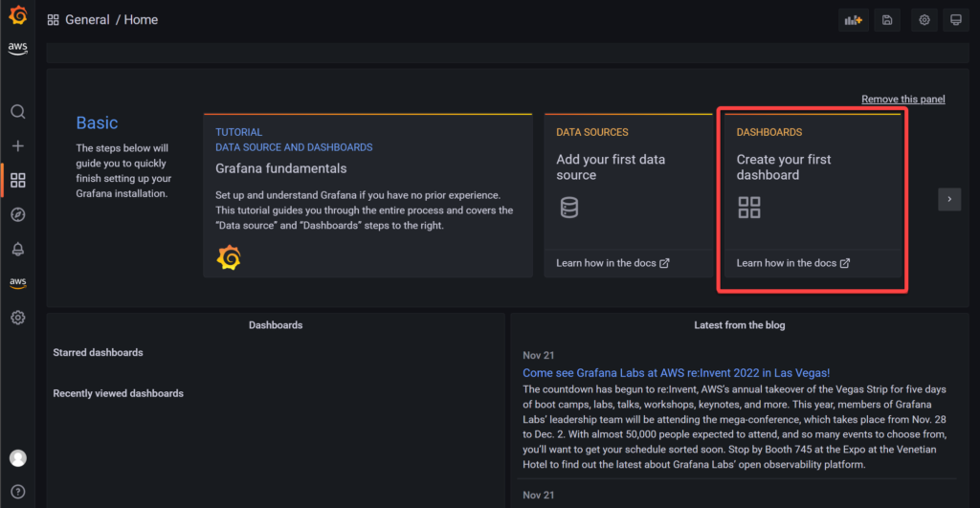Open the Explore compass icon
The height and width of the screenshot is (508, 980).
18,215
